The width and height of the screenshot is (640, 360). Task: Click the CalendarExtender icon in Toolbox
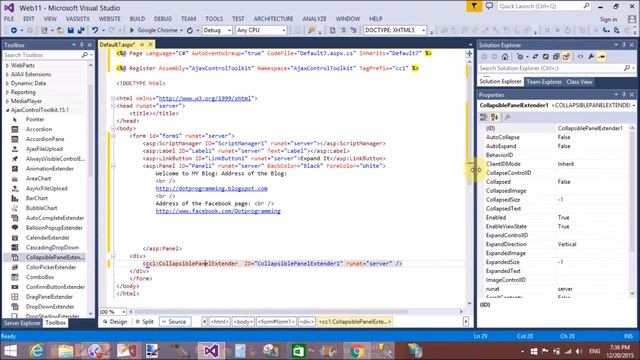coord(15,238)
